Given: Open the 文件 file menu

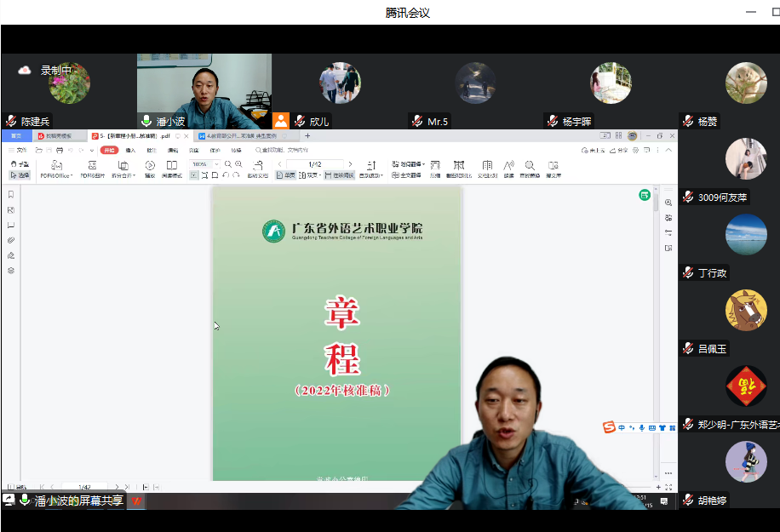Looking at the screenshot, I should coord(17,150).
